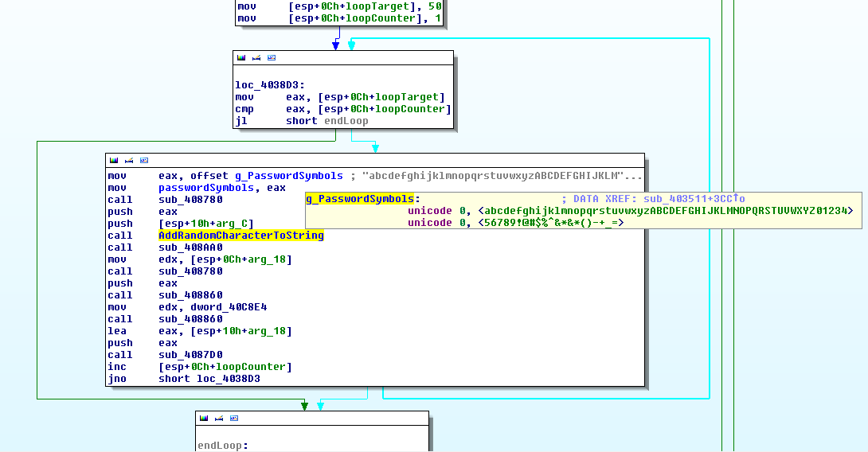
Task: Click highlighted g_PasswordSymbols: label in tooltip
Action: 362,199
